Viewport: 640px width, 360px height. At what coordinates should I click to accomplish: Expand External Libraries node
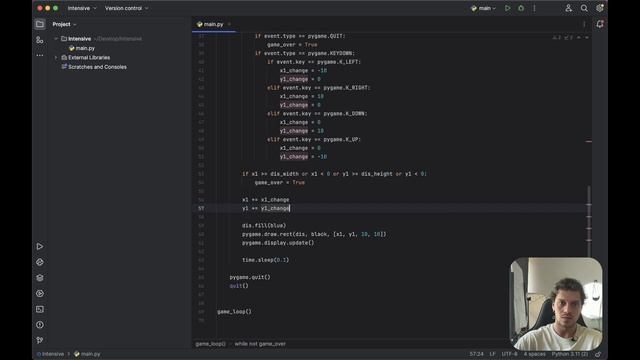[56, 58]
